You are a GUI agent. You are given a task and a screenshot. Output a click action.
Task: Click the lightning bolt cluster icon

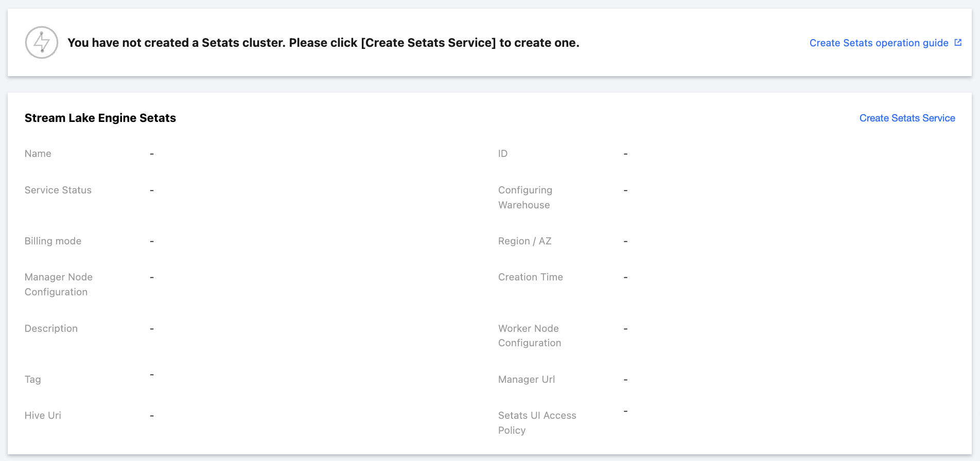[42, 43]
